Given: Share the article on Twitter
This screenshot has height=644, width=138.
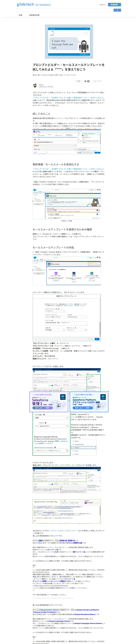Looking at the screenshot, I should [85, 81].
